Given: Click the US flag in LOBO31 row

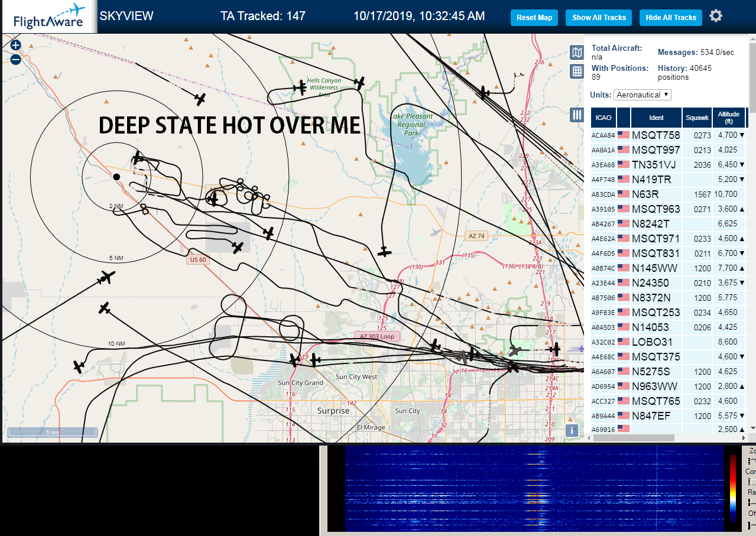Looking at the screenshot, I should 623,342.
